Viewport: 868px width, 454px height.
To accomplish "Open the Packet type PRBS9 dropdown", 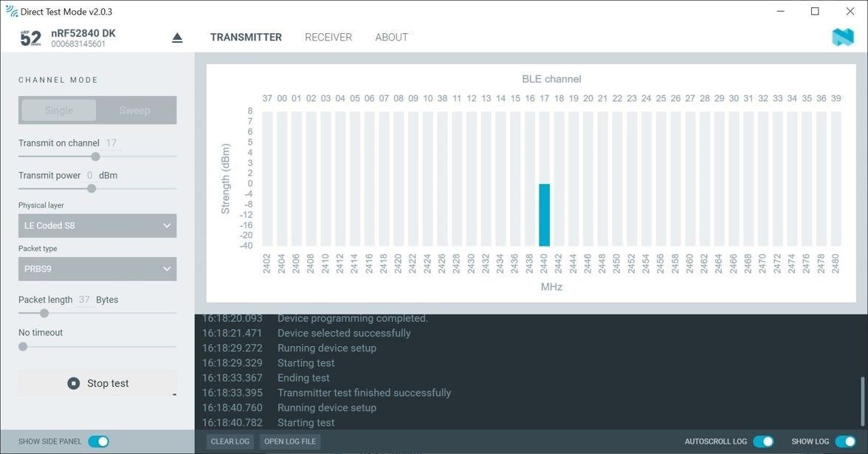I will point(97,269).
